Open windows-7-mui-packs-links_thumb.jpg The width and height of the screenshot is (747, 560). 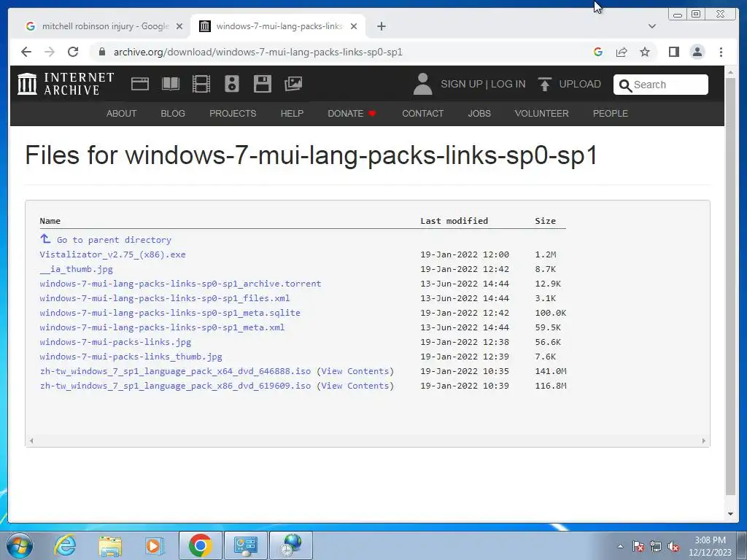pyautogui.click(x=131, y=357)
